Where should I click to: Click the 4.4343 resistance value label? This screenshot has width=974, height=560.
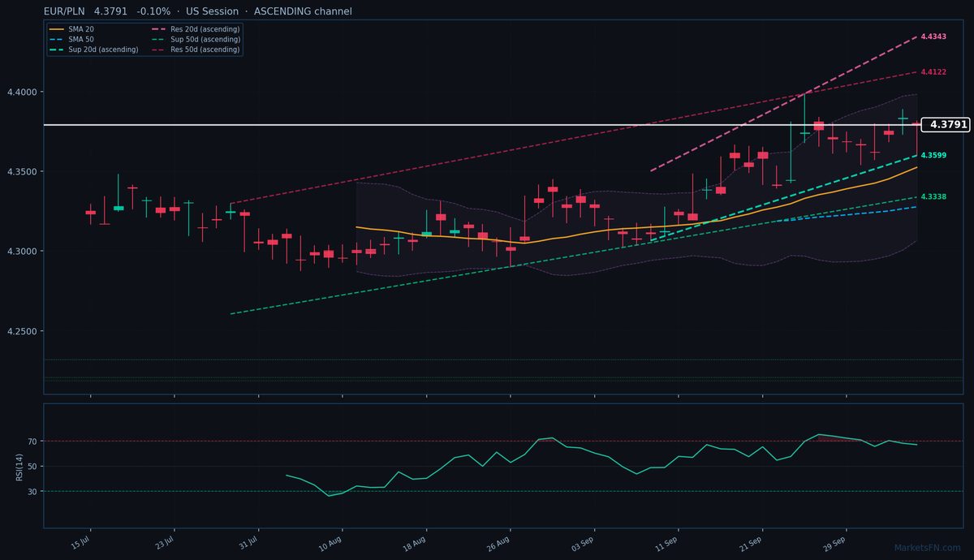pyautogui.click(x=933, y=37)
